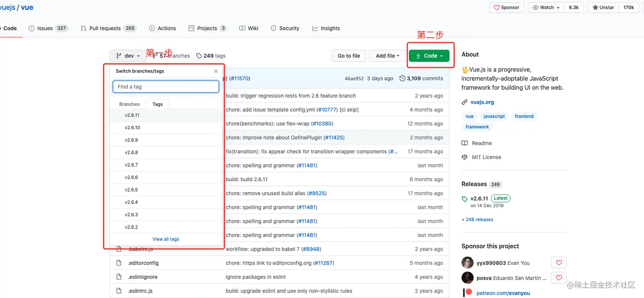Open commit hash 46ae952
The height and width of the screenshot is (298, 644).
click(x=354, y=78)
